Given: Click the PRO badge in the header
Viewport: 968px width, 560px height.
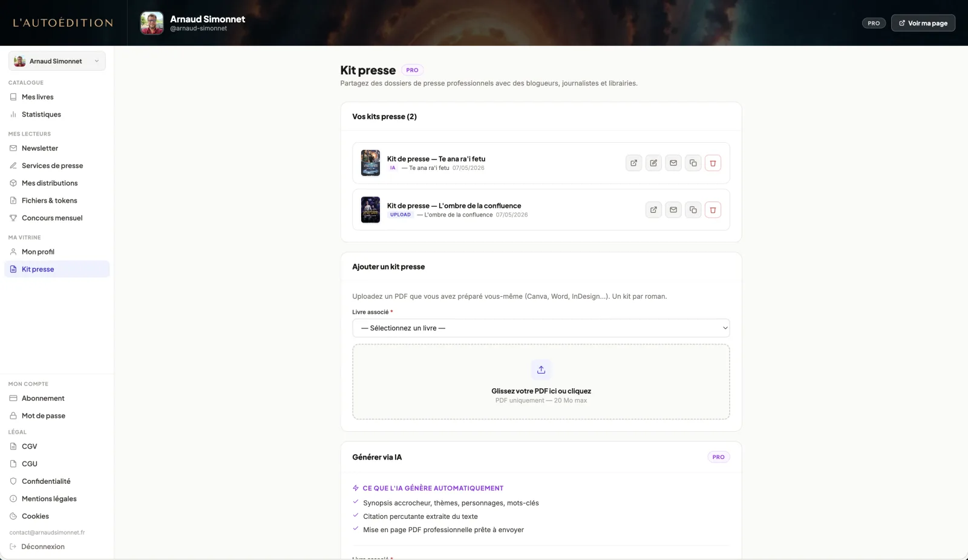Looking at the screenshot, I should 874,23.
